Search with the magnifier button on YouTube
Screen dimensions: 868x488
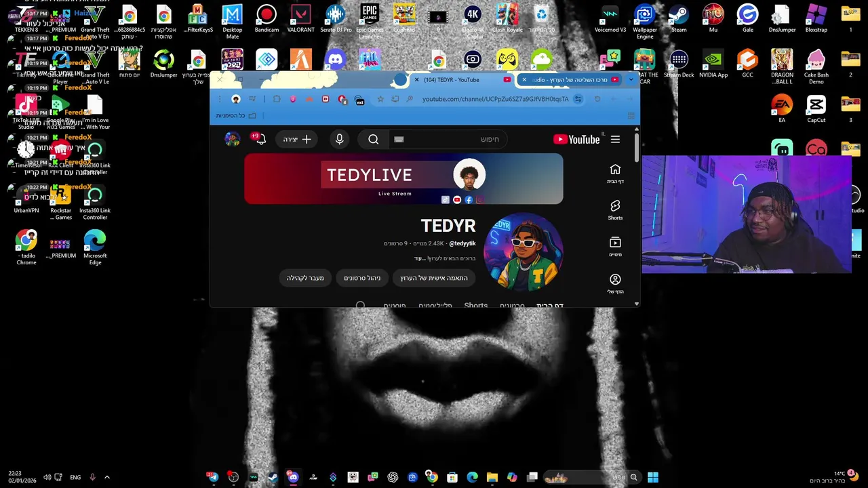pos(374,140)
